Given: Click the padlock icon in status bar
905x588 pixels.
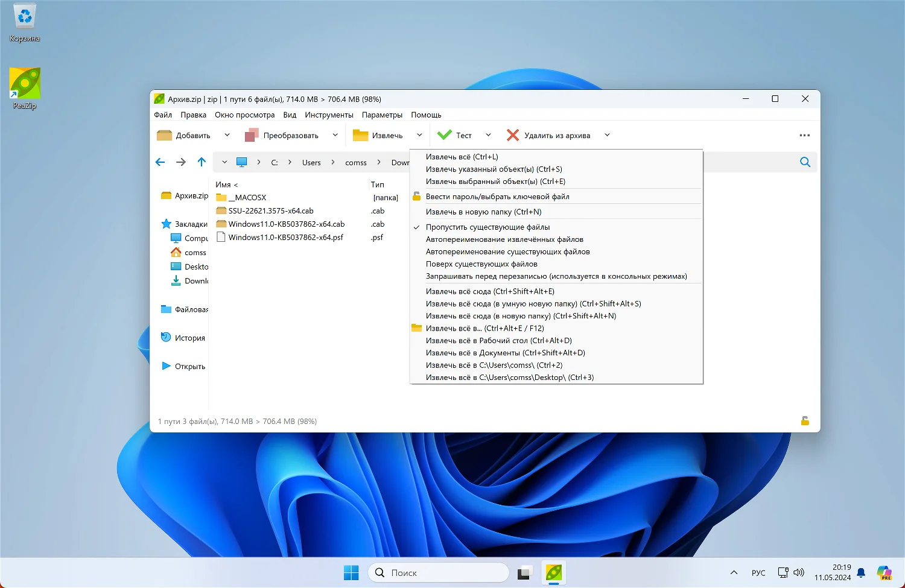Looking at the screenshot, I should coord(805,421).
